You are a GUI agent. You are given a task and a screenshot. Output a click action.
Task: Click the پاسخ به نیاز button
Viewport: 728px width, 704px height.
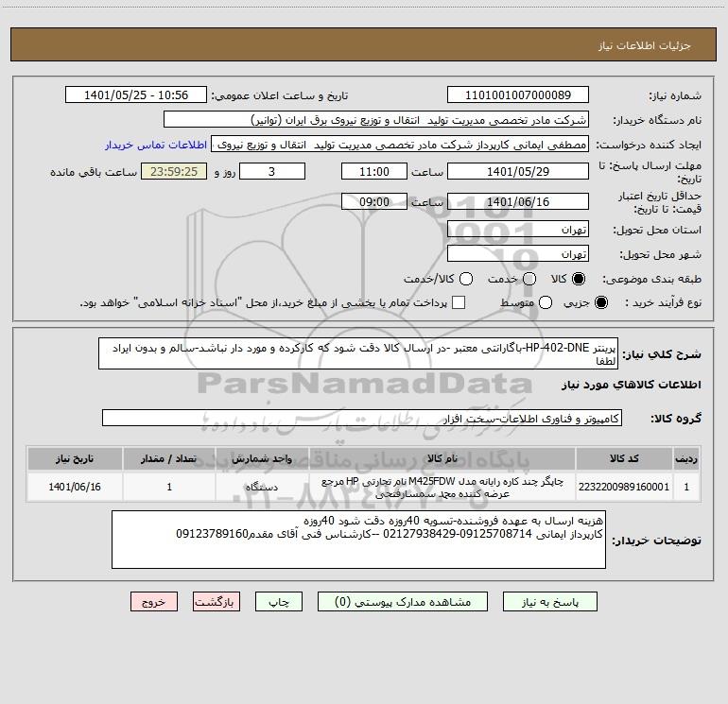click(x=549, y=602)
